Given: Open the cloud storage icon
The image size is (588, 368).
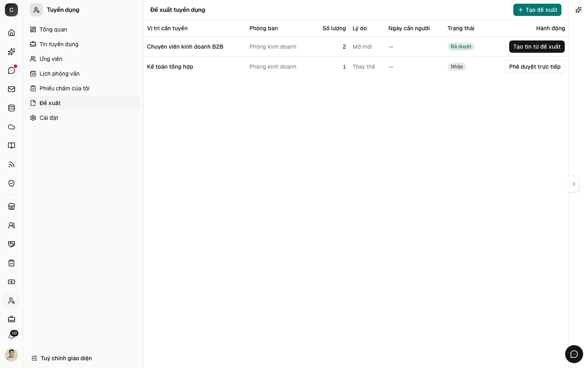Looking at the screenshot, I should pyautogui.click(x=11, y=127).
